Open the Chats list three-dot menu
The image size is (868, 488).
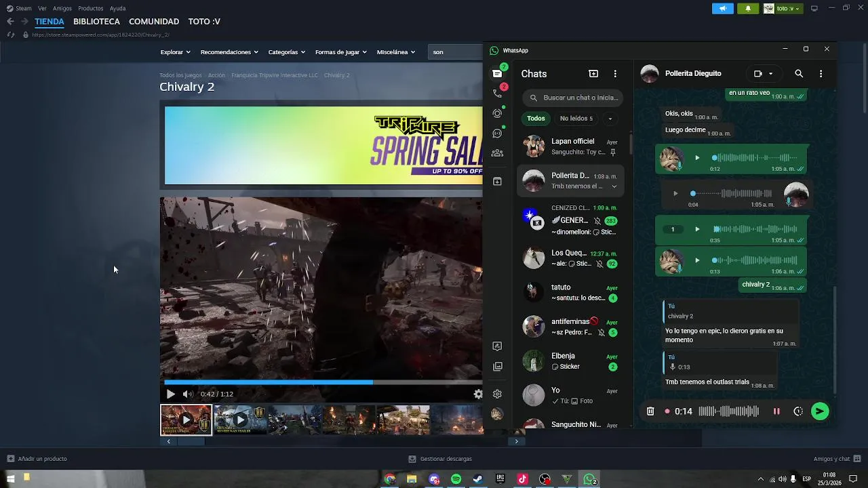[615, 73]
